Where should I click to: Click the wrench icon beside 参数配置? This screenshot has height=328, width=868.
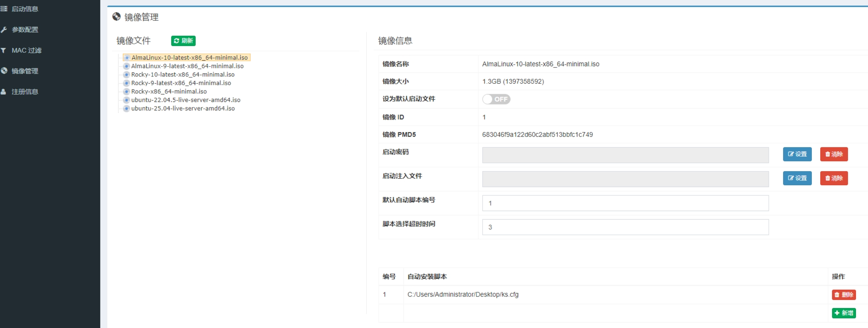tap(4, 30)
